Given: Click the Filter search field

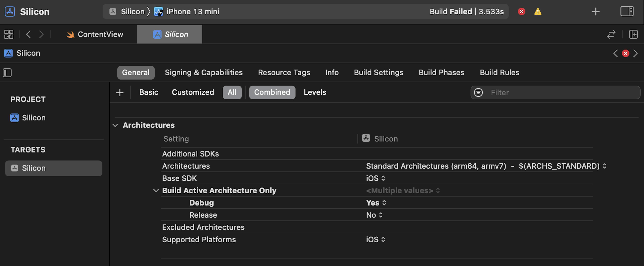Looking at the screenshot, I should tap(555, 93).
